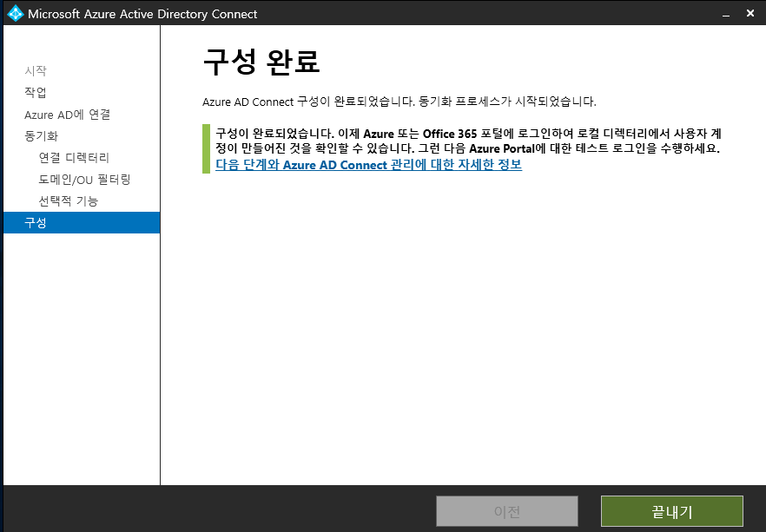Open the Azure AD에 연결 step
This screenshot has width=766, height=532.
point(68,115)
